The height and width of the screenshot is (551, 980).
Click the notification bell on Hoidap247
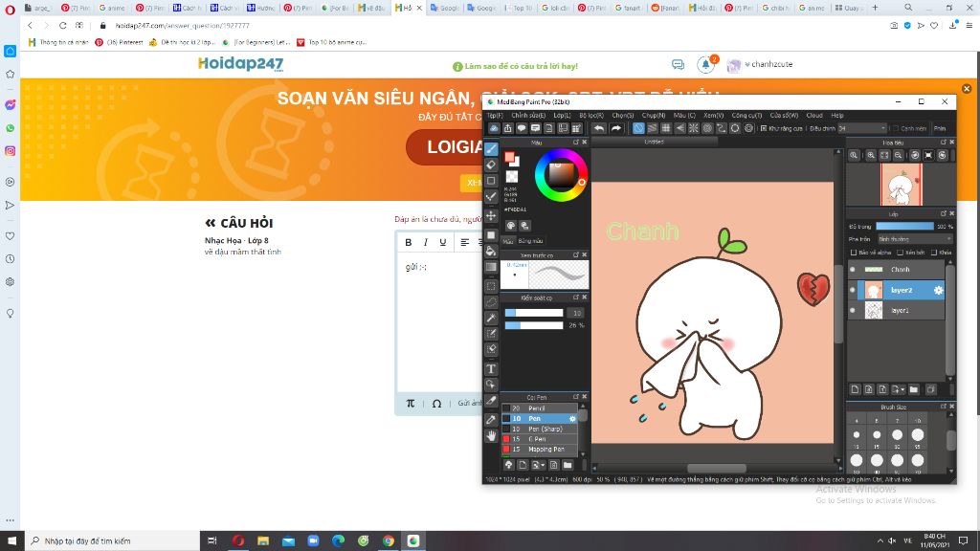pyautogui.click(x=705, y=64)
